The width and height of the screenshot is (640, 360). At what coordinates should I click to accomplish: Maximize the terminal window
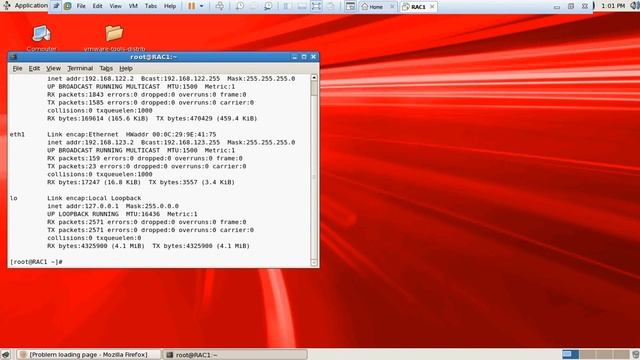(304, 57)
